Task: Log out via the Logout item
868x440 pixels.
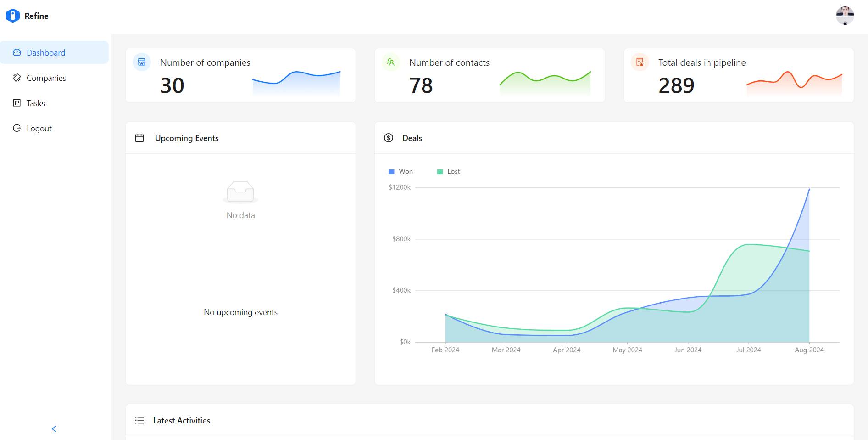Action: (54, 128)
